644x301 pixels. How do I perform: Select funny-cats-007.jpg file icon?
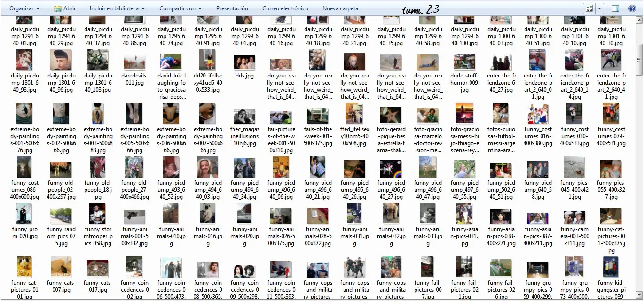(x=61, y=267)
